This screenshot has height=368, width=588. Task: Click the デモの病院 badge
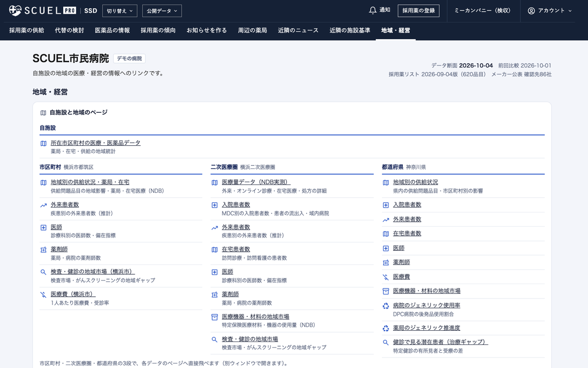point(129,58)
